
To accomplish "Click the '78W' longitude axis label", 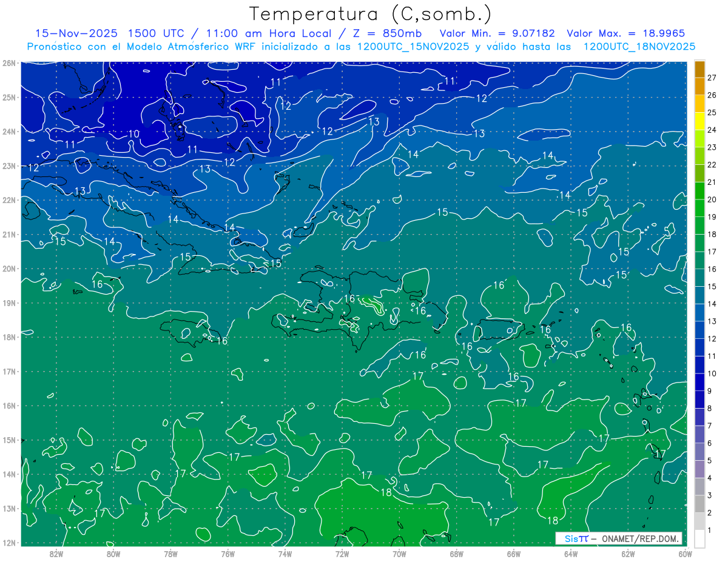I will 170,554.
